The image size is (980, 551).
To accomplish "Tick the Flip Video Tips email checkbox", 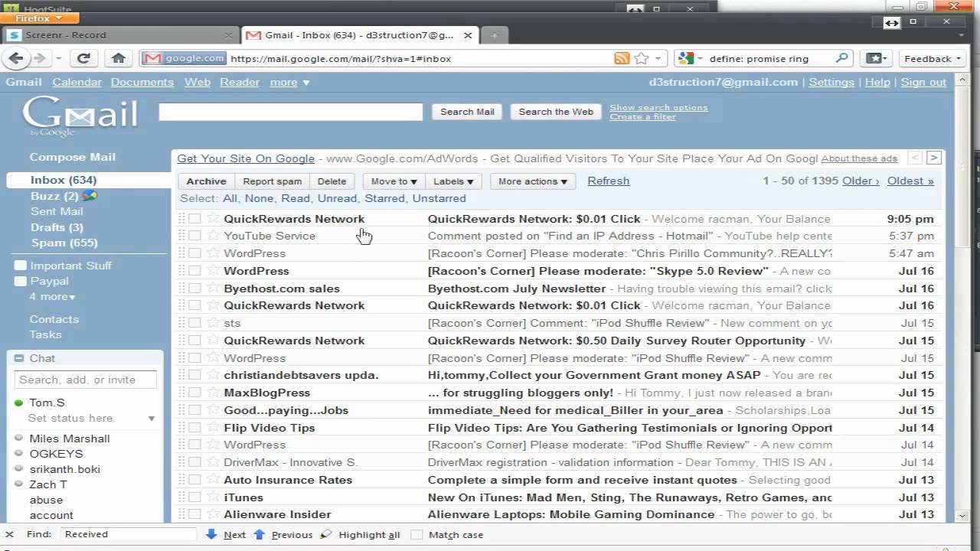I will click(x=194, y=428).
